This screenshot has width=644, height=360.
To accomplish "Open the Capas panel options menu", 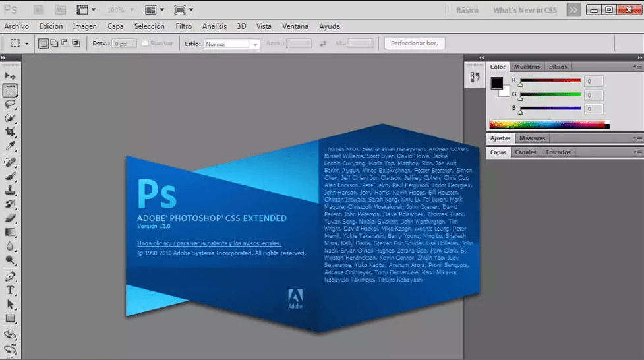I will 638,152.
